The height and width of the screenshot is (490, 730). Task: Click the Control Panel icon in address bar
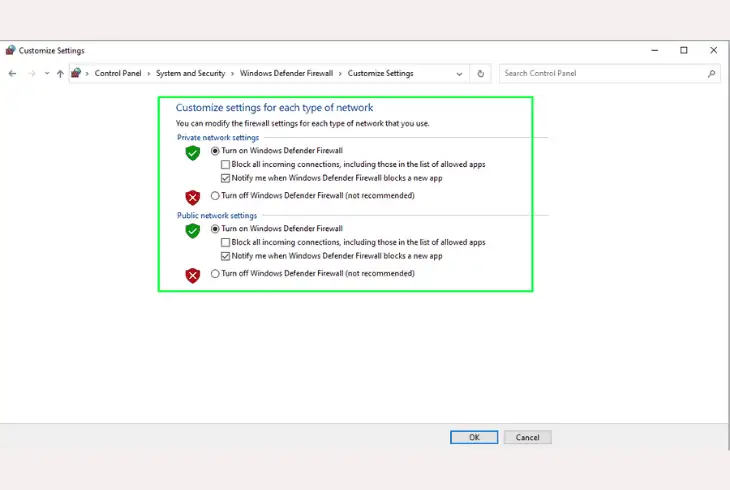coord(76,73)
